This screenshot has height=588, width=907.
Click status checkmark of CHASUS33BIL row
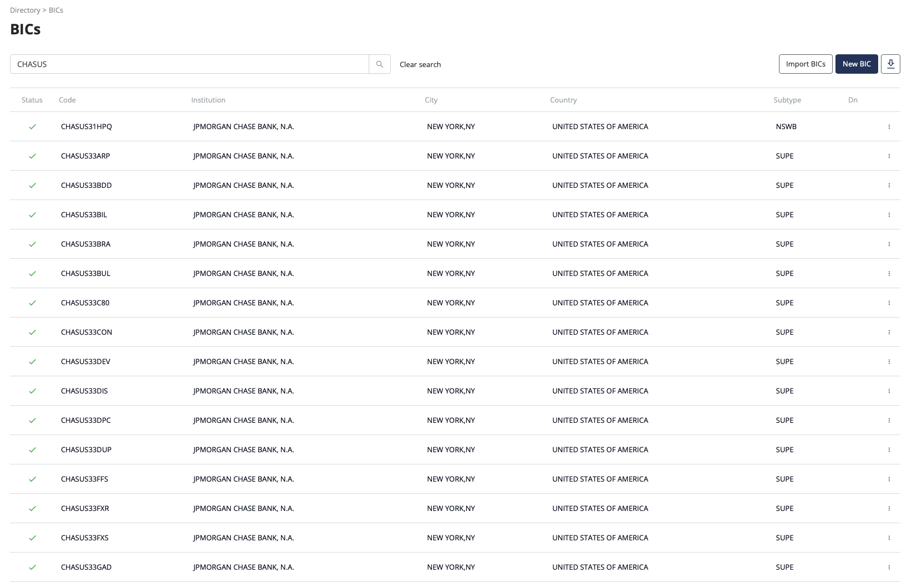coord(32,215)
